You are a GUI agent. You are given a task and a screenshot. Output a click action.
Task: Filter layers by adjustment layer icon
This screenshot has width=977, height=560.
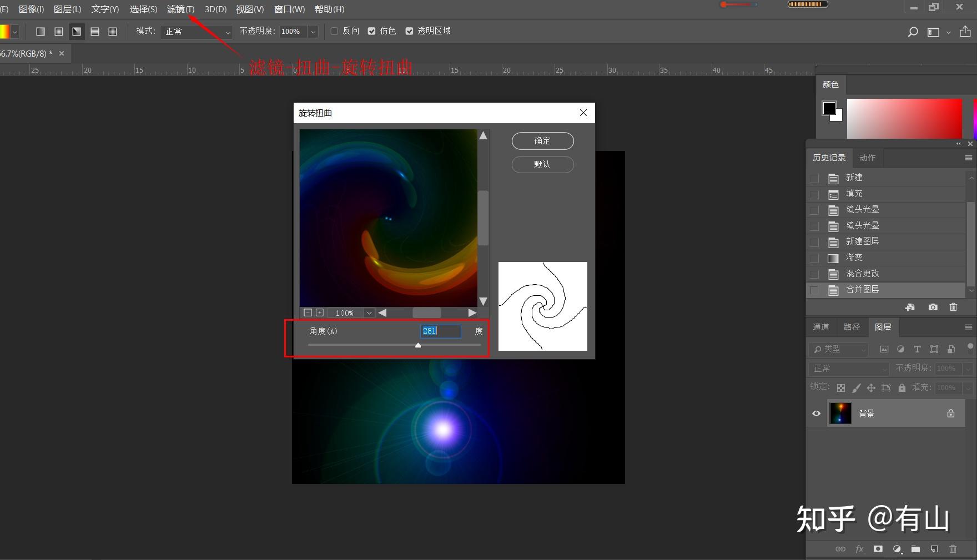[900, 349]
